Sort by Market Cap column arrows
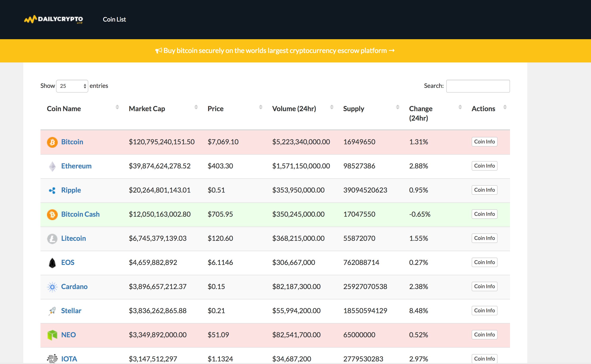 pos(196,107)
